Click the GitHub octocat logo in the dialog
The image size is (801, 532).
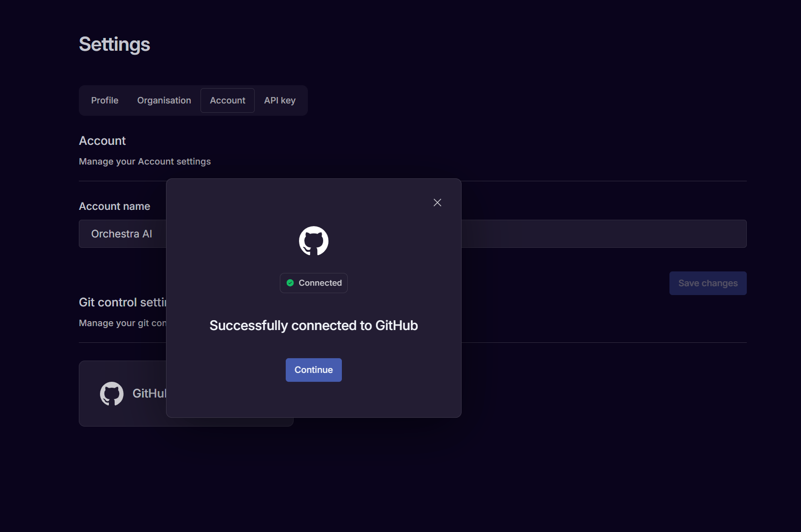313,241
